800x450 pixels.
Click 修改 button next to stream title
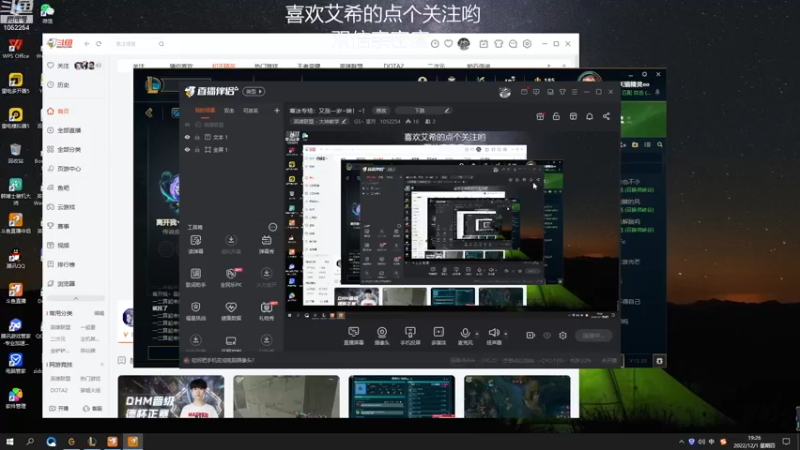381,110
